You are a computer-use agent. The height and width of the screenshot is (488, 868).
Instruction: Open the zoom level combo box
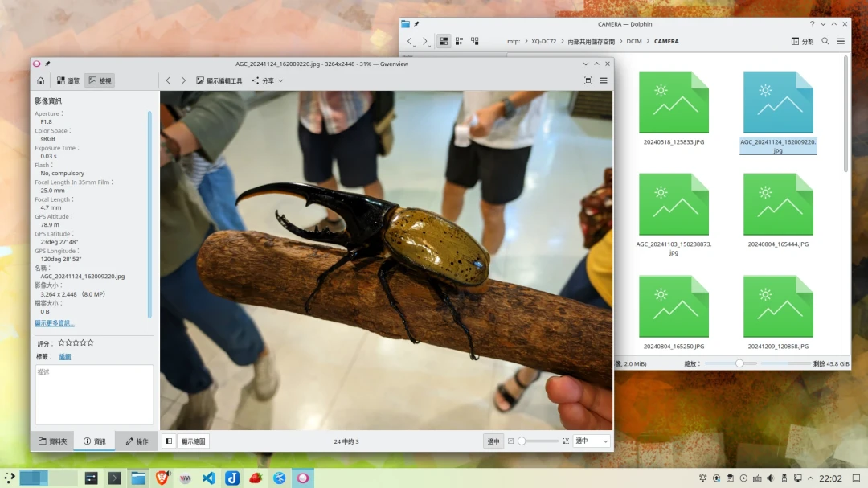pos(591,441)
